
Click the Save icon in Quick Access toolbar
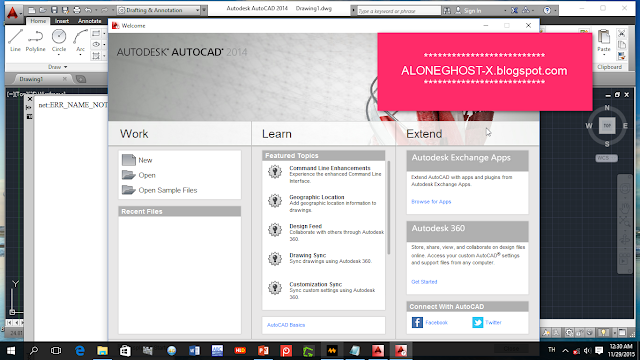pos(54,10)
